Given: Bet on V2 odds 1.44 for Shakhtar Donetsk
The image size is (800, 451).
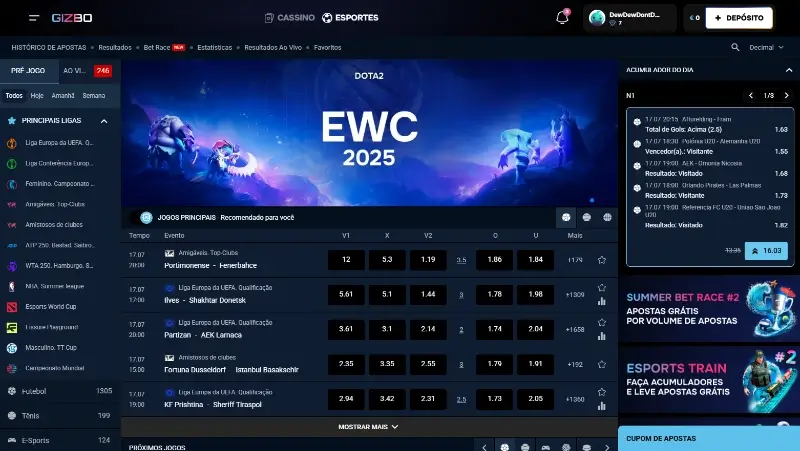Looking at the screenshot, I should tap(428, 294).
